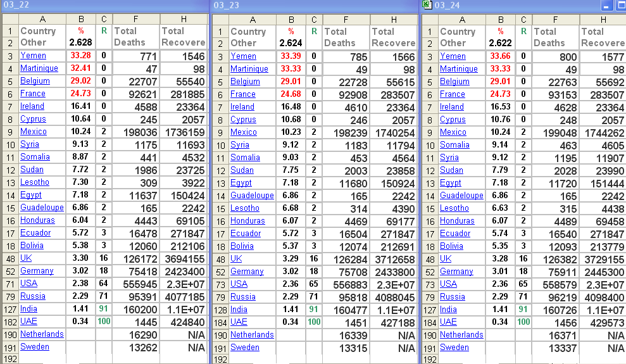Select row header 3 in the 03_22 window
626x364 pixels.
pyautogui.click(x=10, y=56)
